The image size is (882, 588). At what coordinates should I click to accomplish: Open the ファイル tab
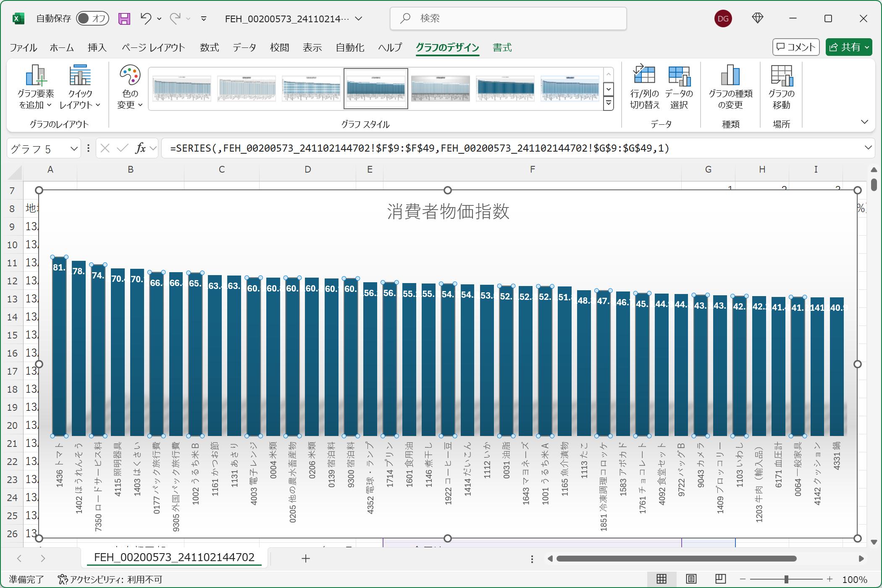(x=24, y=47)
